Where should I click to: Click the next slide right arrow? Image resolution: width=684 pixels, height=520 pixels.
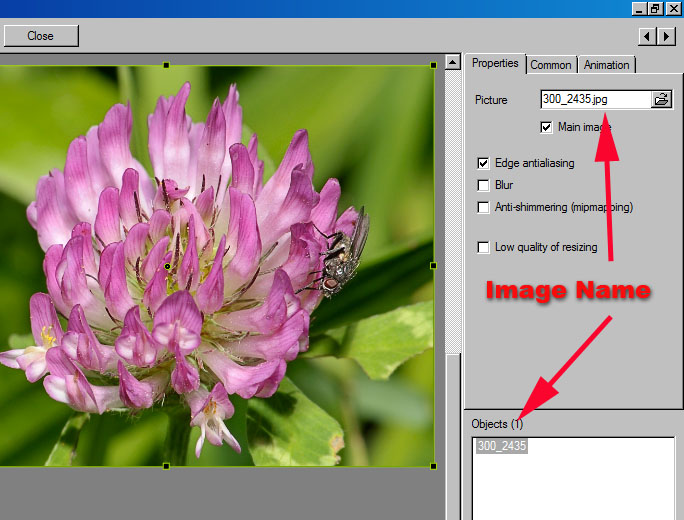coord(665,36)
